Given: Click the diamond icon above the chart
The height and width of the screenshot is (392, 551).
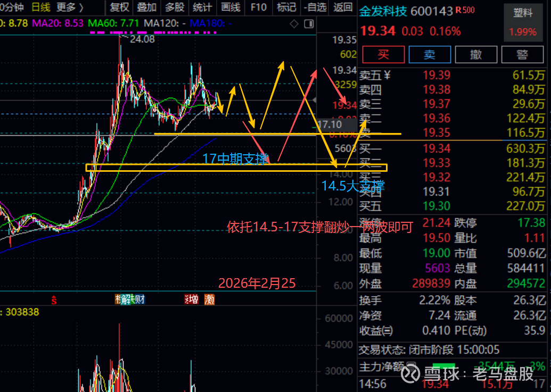Looking at the screenshot, I should click(x=294, y=24).
